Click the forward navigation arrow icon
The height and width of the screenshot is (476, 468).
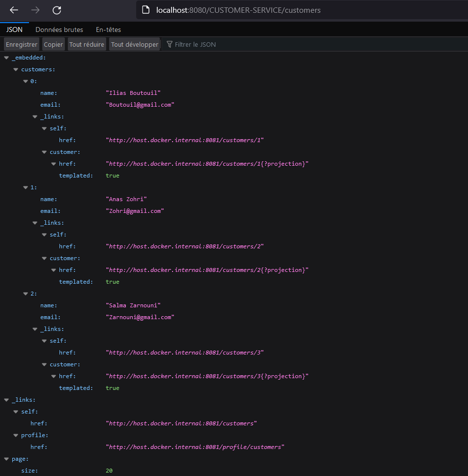coord(35,10)
